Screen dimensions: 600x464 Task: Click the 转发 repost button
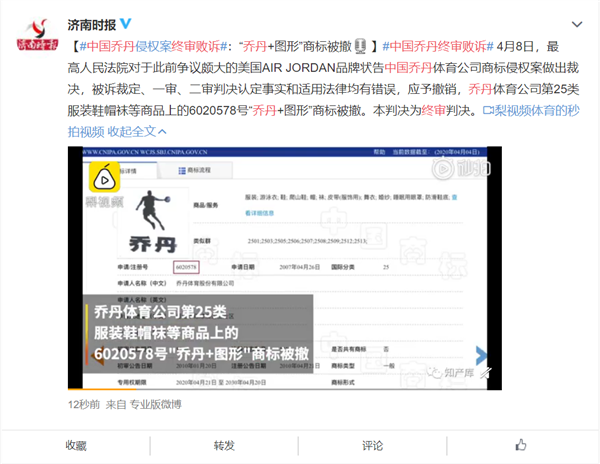click(x=224, y=445)
